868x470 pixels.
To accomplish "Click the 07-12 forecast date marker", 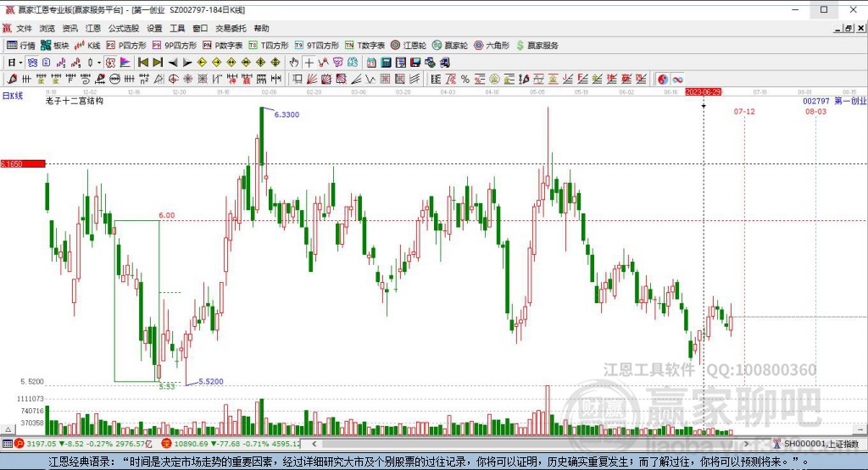I will coord(744,112).
